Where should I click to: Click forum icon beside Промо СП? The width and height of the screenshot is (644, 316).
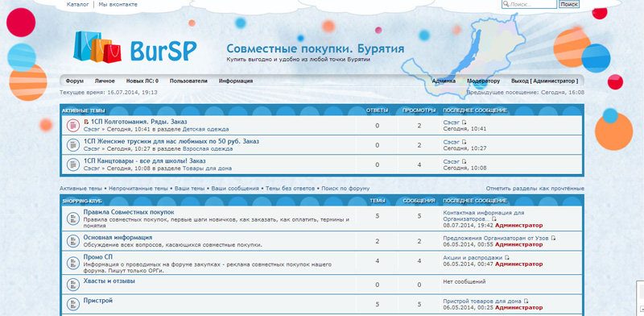point(73,263)
